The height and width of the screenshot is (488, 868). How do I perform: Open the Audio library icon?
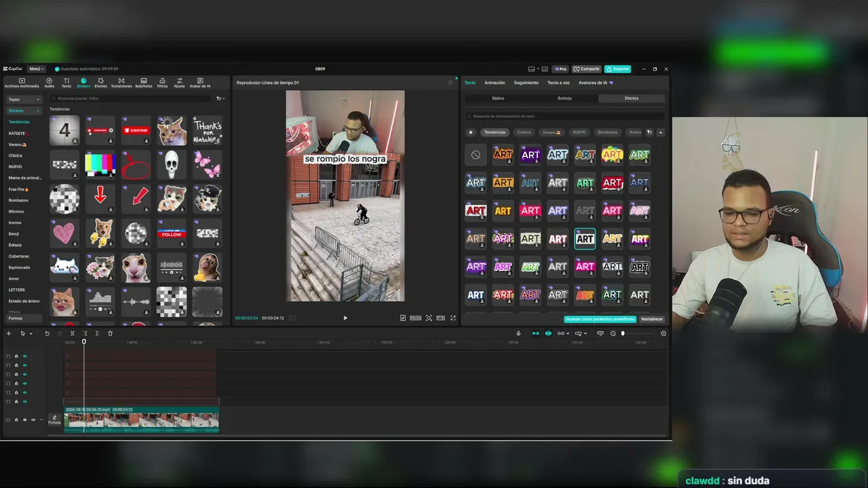50,83
